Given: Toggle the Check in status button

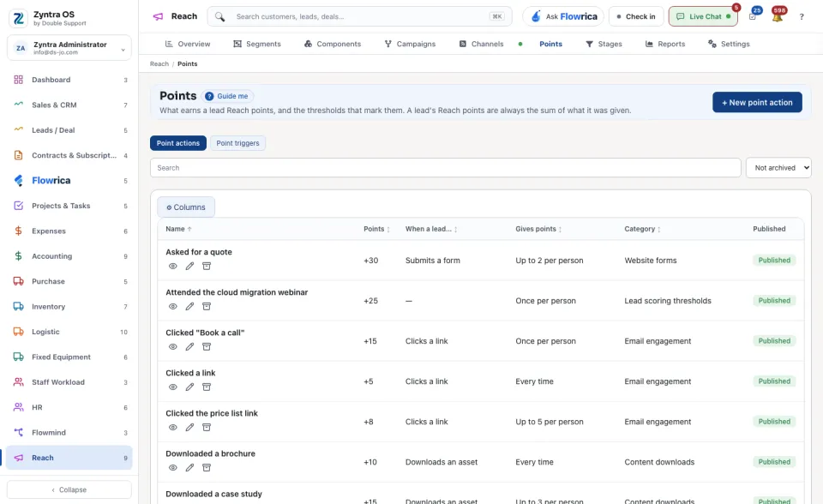Looking at the screenshot, I should coord(636,17).
